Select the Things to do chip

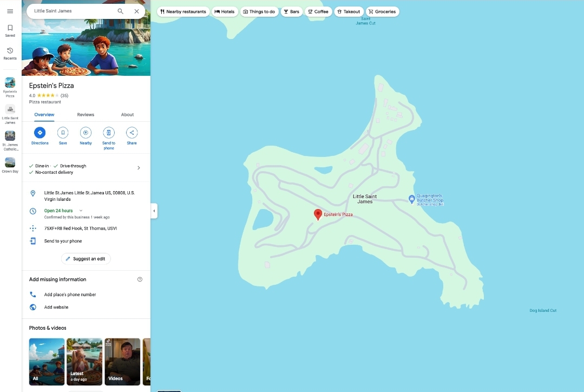click(259, 11)
